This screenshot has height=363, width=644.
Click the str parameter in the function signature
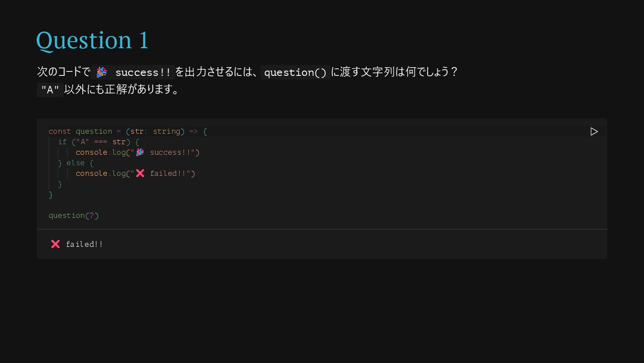click(x=136, y=132)
